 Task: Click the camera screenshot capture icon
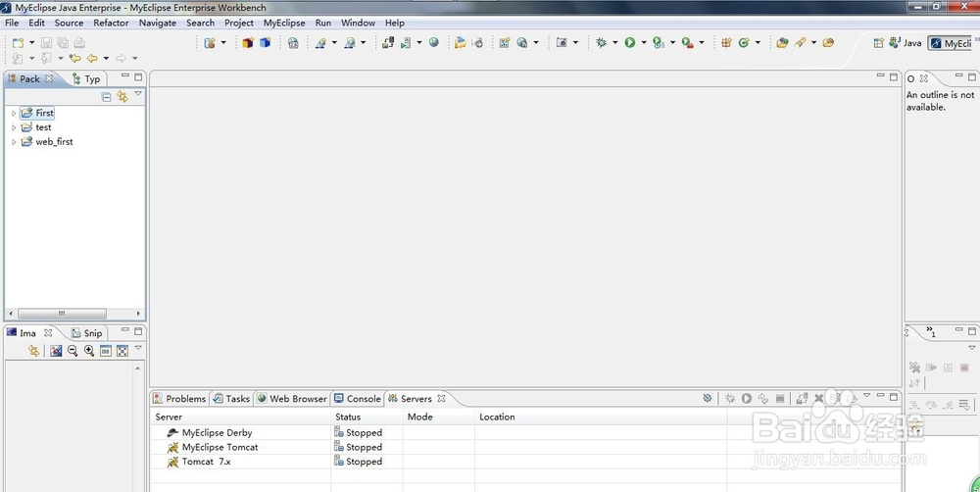click(x=562, y=42)
